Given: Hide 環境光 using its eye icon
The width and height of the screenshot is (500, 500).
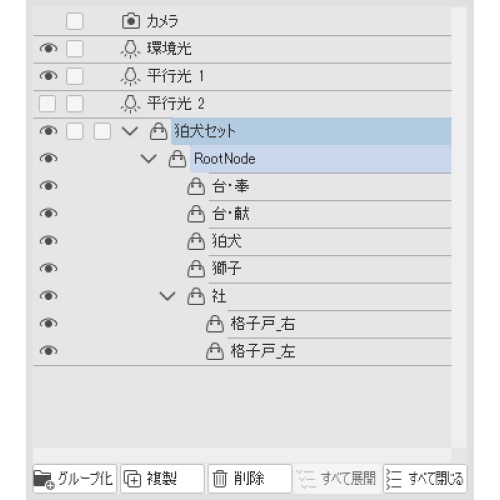Looking at the screenshot, I should (49, 49).
